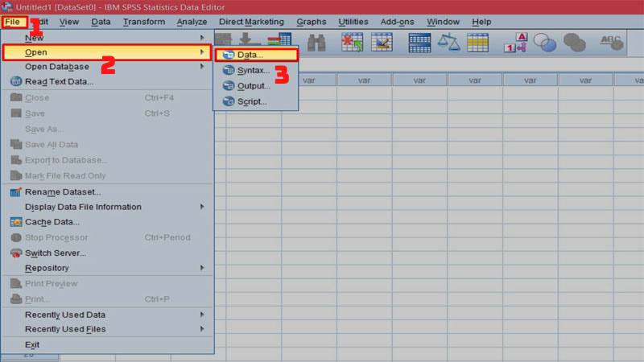
Task: Click the Insert Cases toolbar icon
Action: pyautogui.click(x=352, y=43)
